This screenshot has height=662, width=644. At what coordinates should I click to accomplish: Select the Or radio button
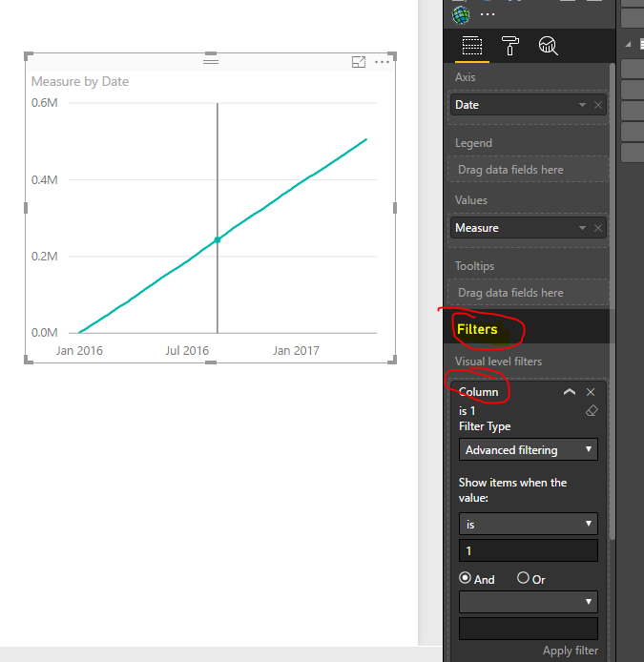click(x=523, y=578)
